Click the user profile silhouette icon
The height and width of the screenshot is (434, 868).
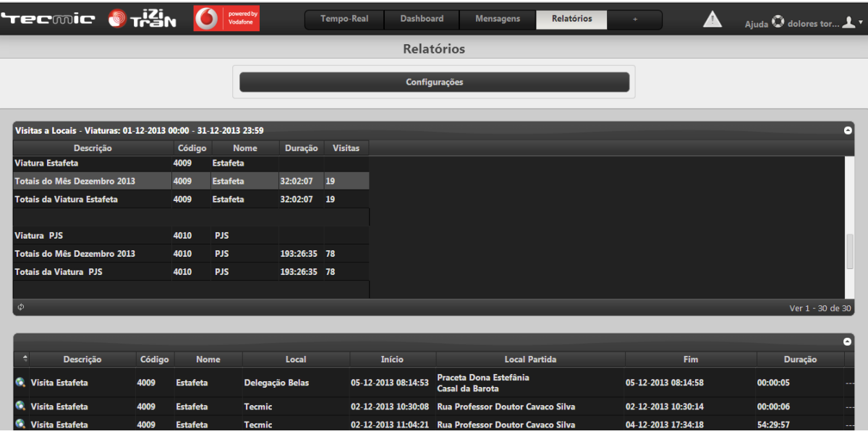pos(848,23)
